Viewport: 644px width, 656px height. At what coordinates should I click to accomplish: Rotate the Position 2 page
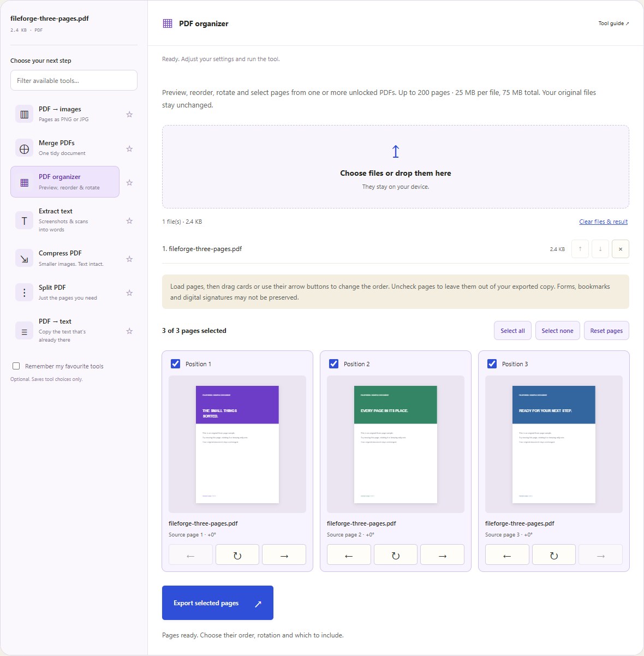pyautogui.click(x=396, y=555)
